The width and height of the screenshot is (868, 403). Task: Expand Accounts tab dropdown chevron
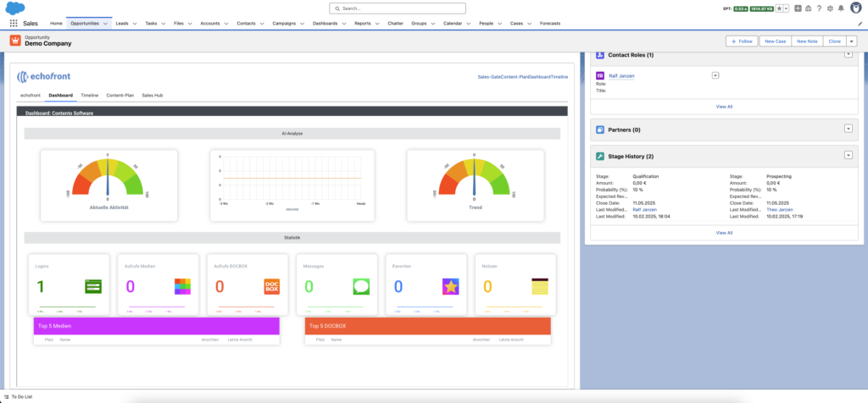[225, 24]
